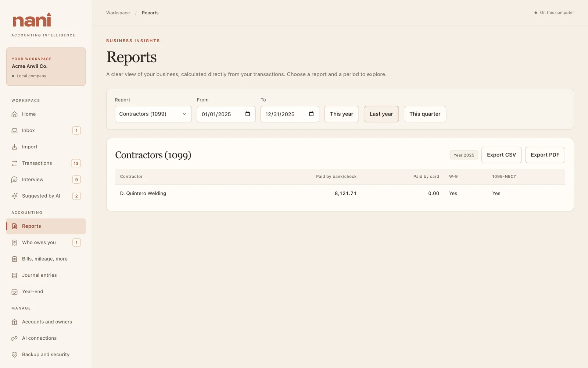This screenshot has height=368, width=588.
Task: Click the Import download icon
Action: point(14,147)
